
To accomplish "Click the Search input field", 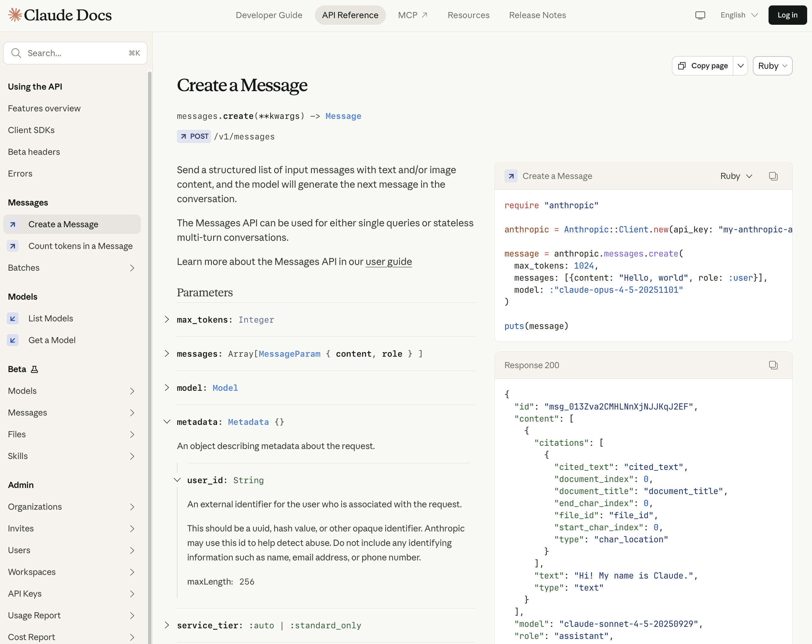I will (x=75, y=53).
